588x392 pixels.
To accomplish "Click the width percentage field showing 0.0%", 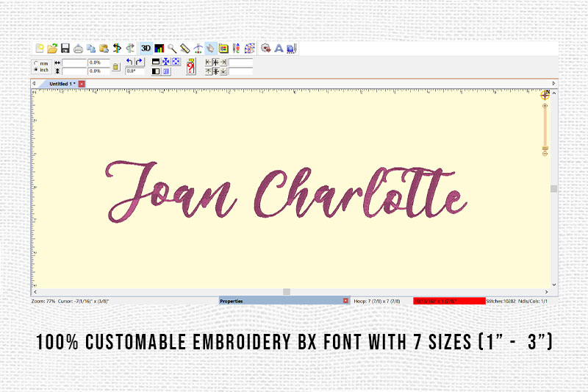I will click(x=98, y=63).
